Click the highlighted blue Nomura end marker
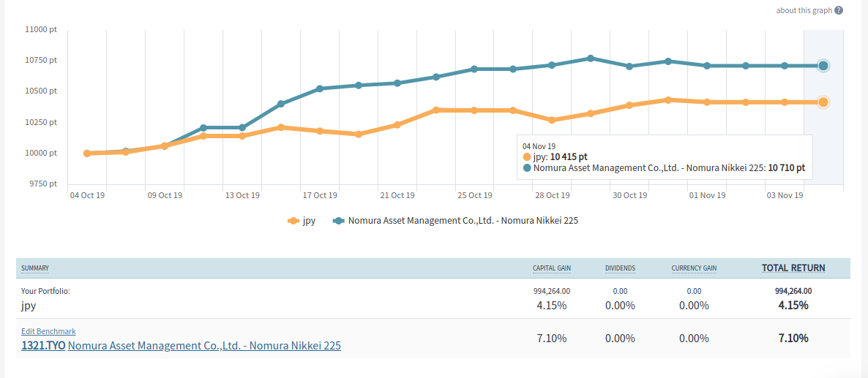Screen dimensions: 868x378 [823, 66]
